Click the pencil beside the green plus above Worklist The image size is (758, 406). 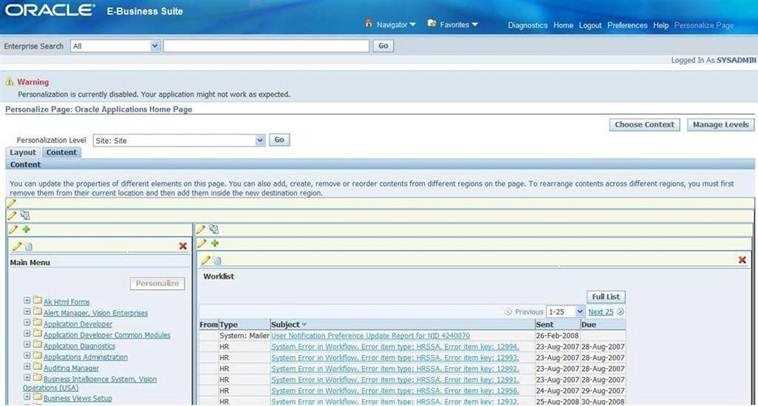(202, 243)
